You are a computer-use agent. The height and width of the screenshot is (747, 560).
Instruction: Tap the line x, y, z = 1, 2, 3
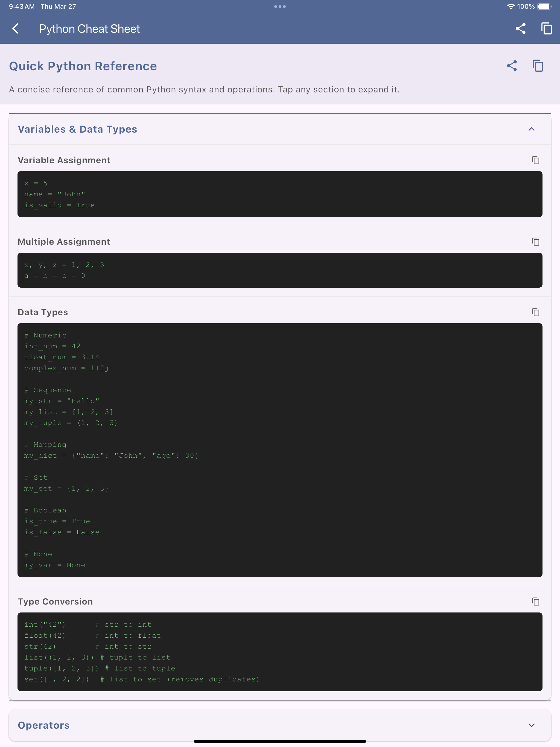[x=64, y=265]
